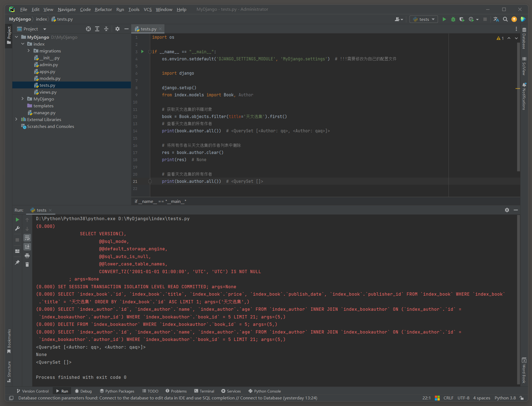
Task: Collapse the index folder
Action: pyautogui.click(x=23, y=44)
